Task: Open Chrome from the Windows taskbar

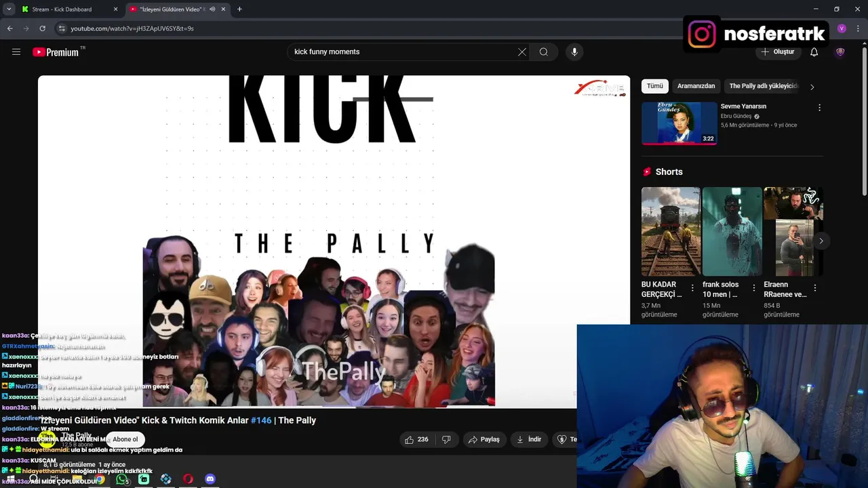Action: click(100, 479)
